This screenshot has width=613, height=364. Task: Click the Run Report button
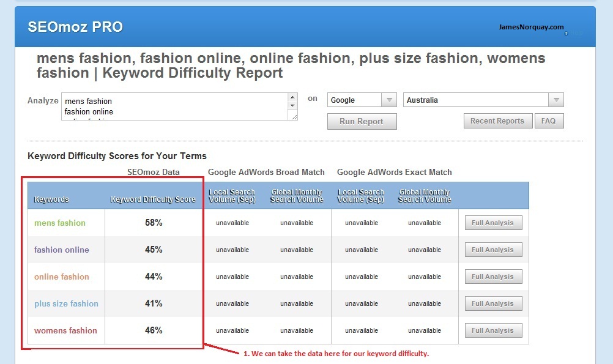click(x=361, y=121)
